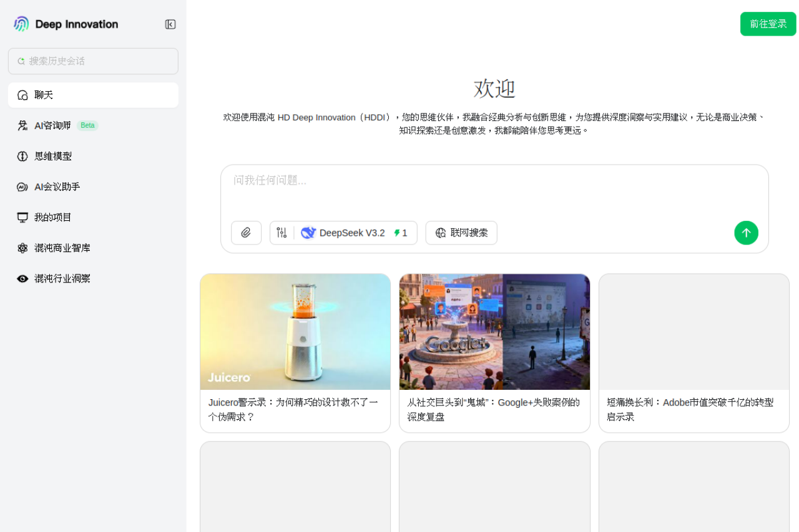
Task: Click the Beta badge next to AI咨询师
Action: (87, 126)
